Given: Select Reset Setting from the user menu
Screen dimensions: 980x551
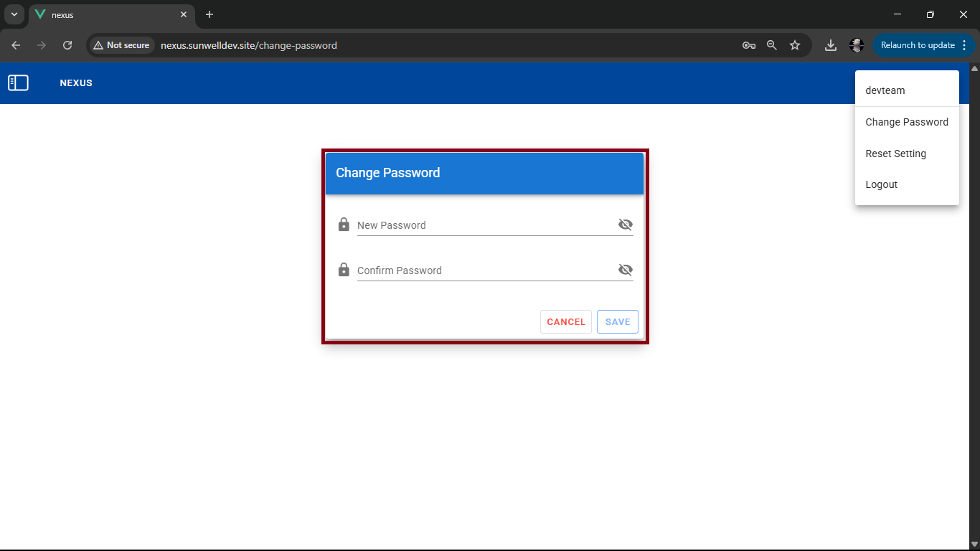Looking at the screenshot, I should pos(895,153).
